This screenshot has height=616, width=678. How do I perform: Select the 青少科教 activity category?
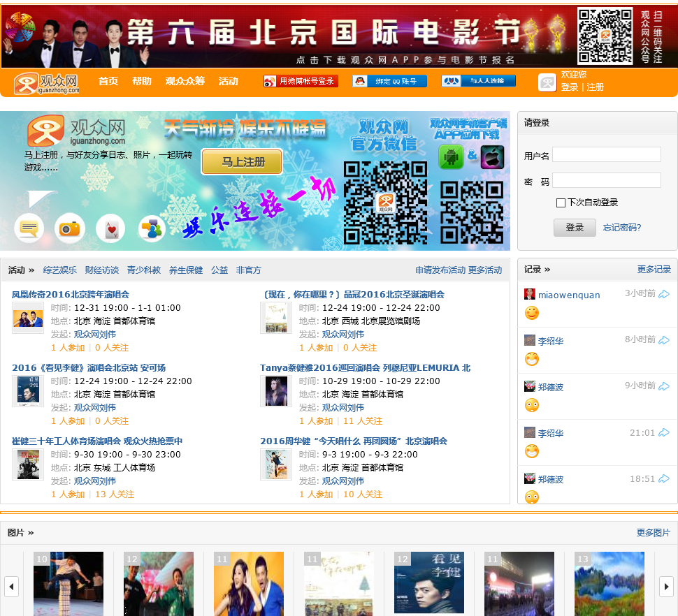[x=144, y=270]
